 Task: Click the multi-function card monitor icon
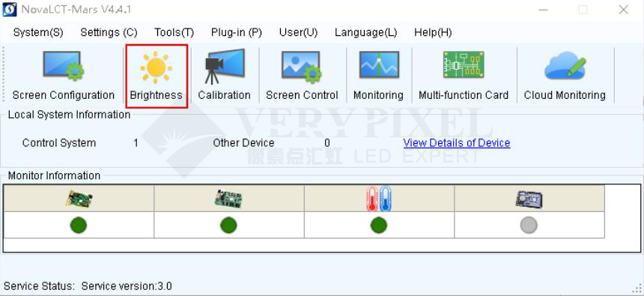tap(529, 199)
